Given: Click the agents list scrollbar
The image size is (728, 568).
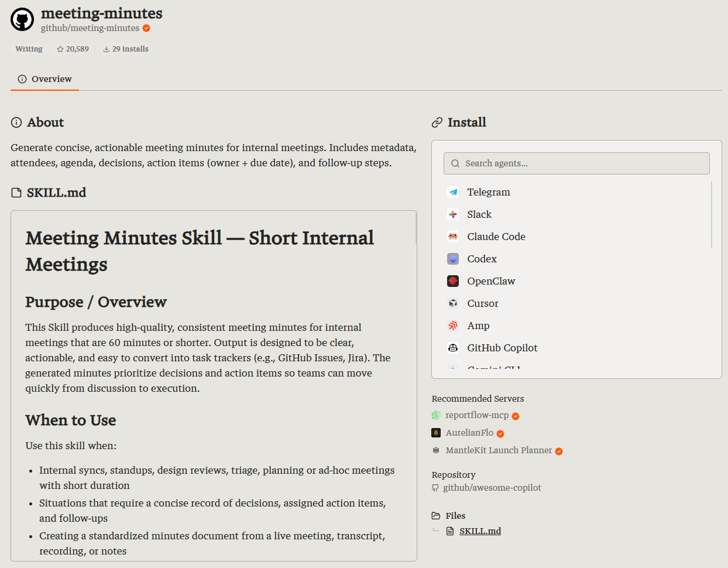Looking at the screenshot, I should 712,214.
